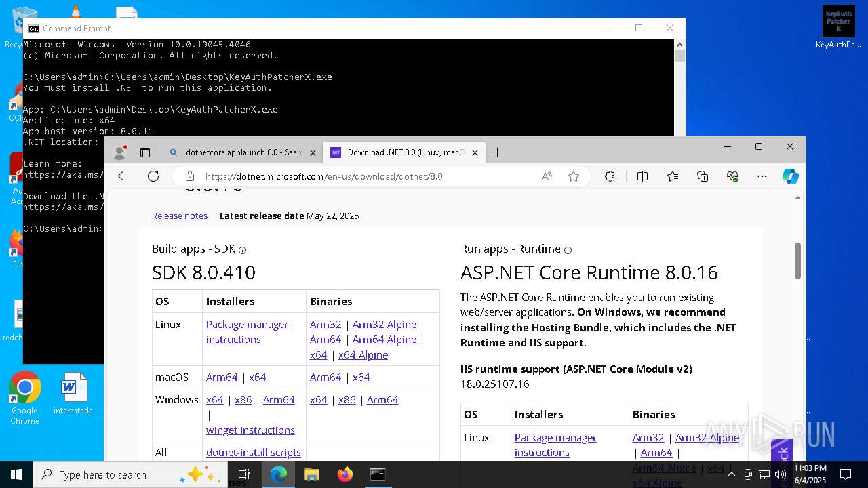
Task: Download SDK Windows x64 installer
Action: 214,400
